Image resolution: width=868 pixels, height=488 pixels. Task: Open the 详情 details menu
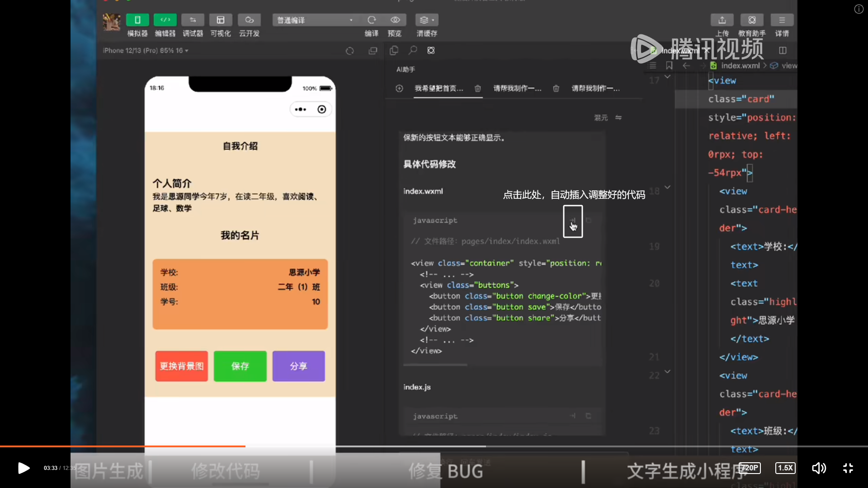coord(782,20)
